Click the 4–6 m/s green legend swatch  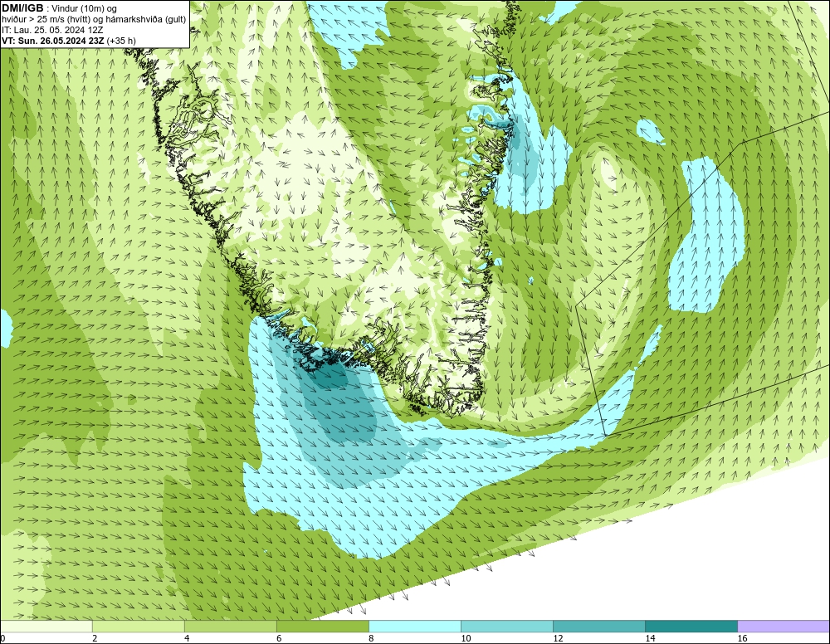click(x=231, y=626)
